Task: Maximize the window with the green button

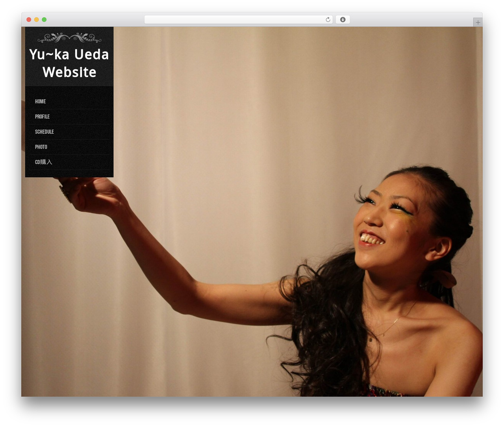Action: [x=44, y=20]
